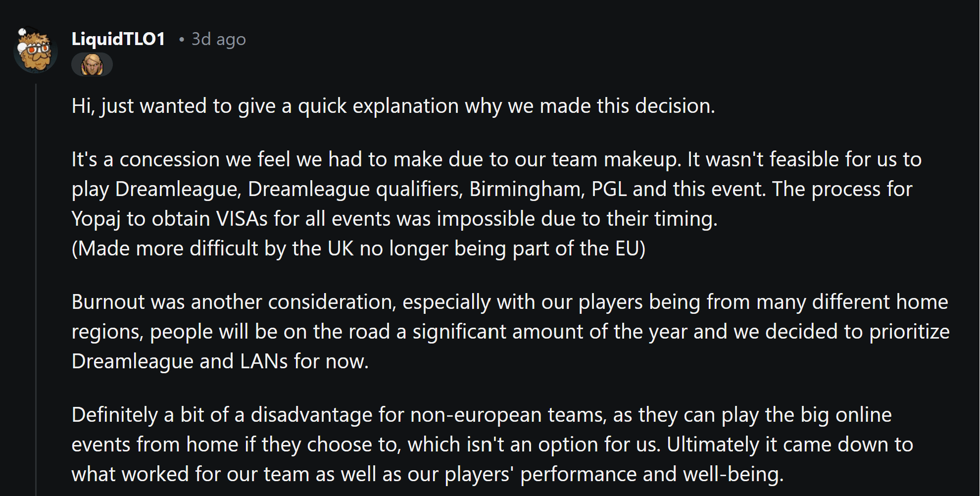Click the word "Definitely" starting the last paragraph
Viewport: 980px width, 496px height.
coord(114,415)
